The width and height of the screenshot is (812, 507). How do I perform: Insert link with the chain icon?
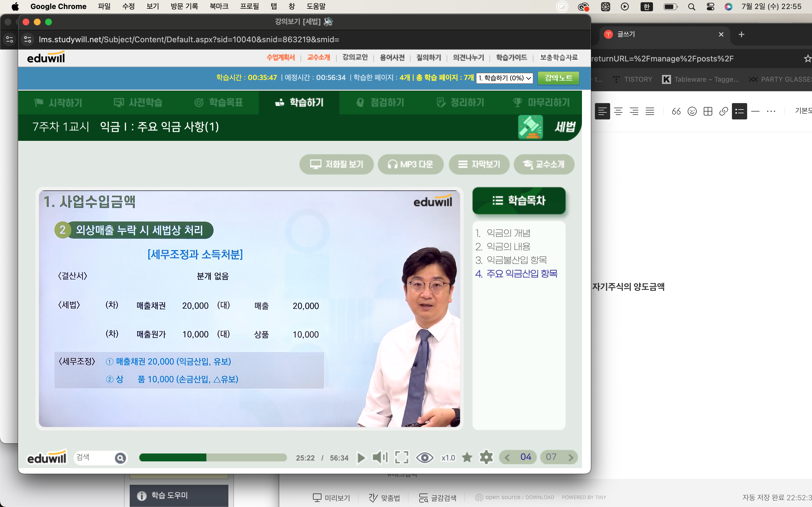723,111
